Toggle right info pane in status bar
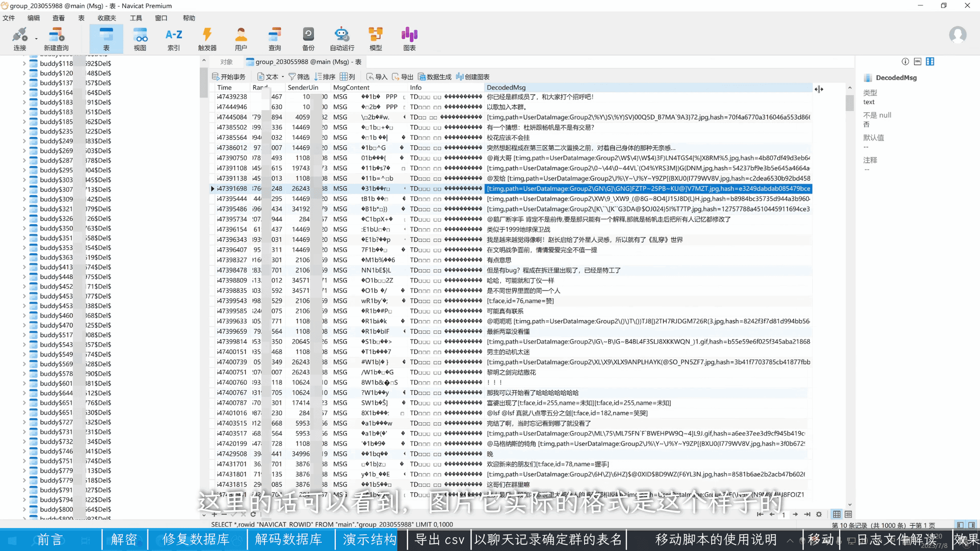 [x=971, y=525]
